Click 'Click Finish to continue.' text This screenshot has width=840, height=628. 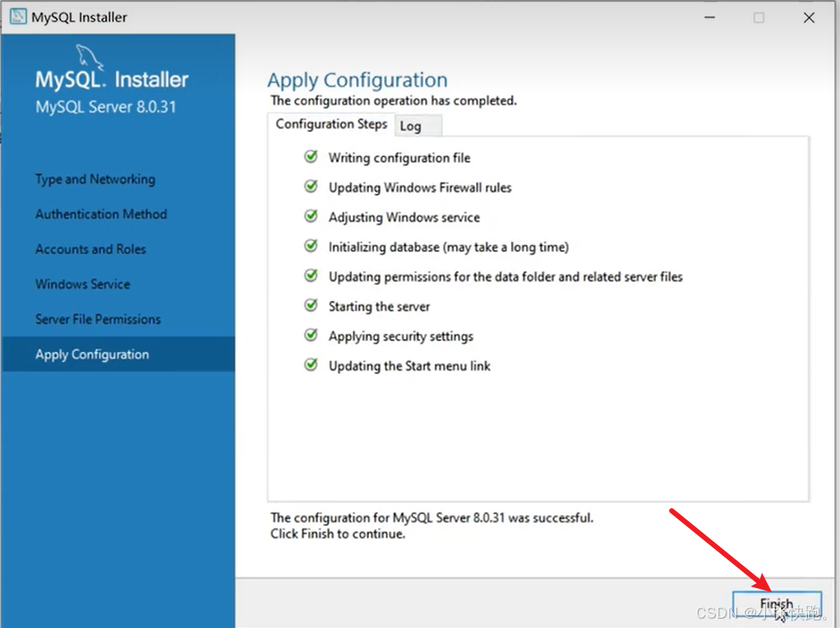pos(338,534)
